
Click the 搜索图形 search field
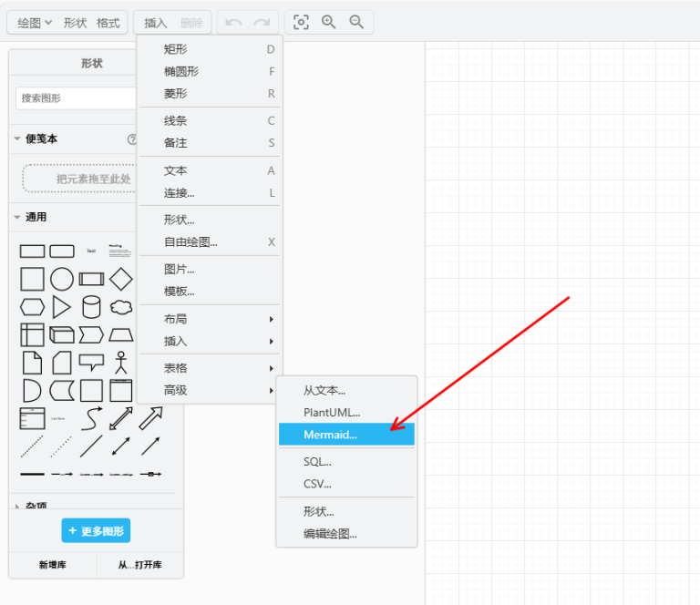75,97
